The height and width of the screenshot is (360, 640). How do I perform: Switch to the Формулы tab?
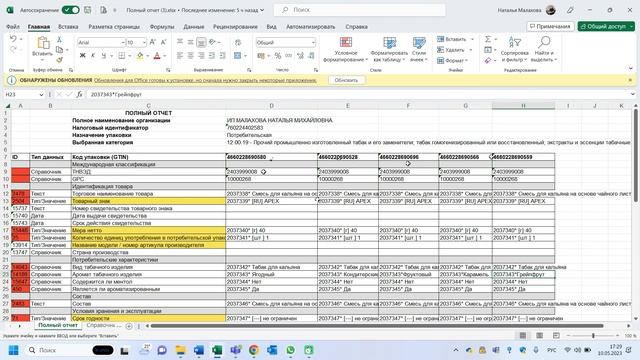(x=162, y=27)
